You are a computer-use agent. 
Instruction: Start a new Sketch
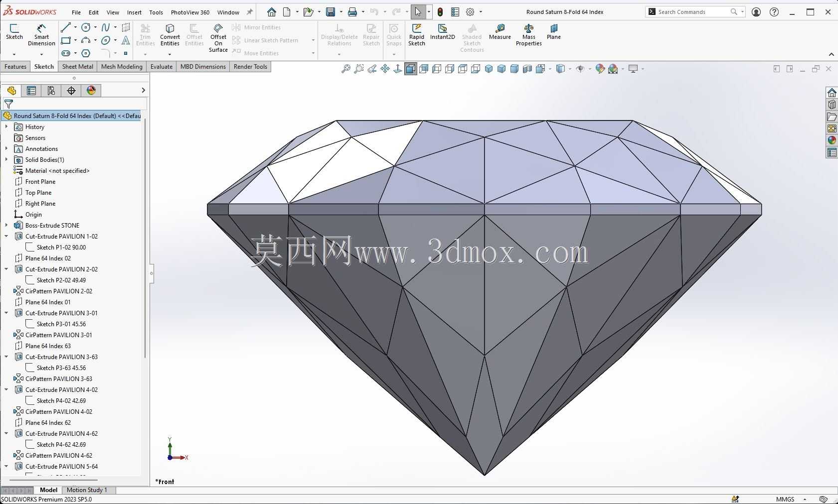tap(14, 32)
